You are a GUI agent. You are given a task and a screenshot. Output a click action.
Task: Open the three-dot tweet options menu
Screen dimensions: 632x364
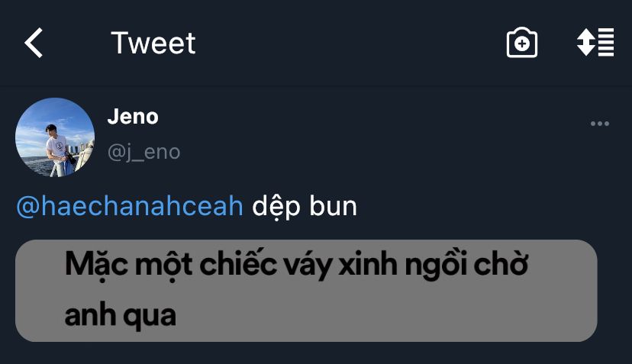[x=600, y=124]
